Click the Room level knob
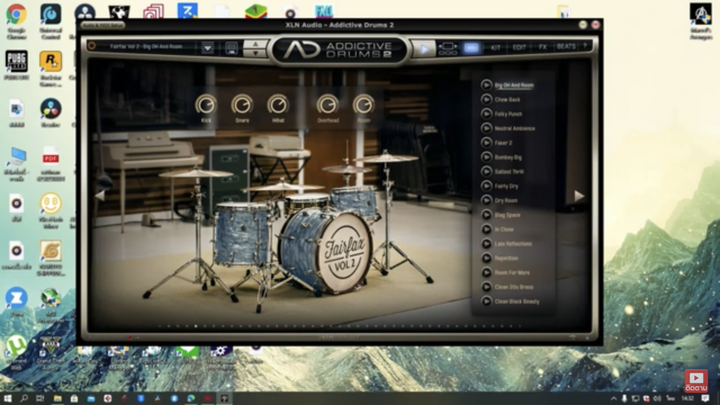 pos(363,105)
